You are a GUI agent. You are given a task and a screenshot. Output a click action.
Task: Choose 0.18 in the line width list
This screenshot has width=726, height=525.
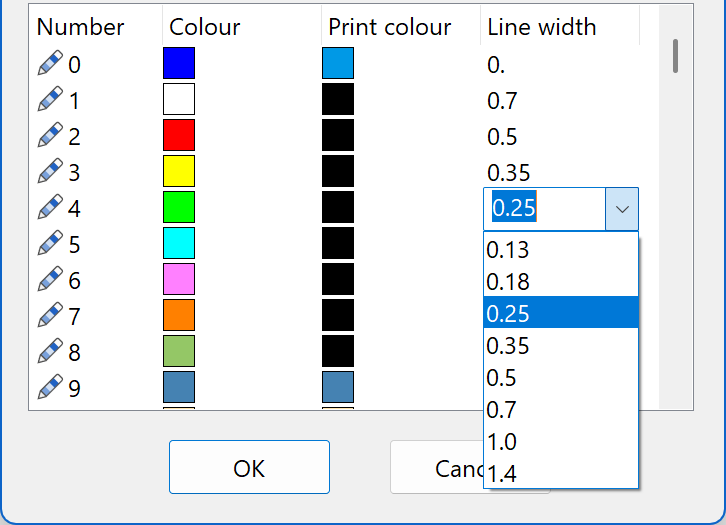pyautogui.click(x=561, y=281)
